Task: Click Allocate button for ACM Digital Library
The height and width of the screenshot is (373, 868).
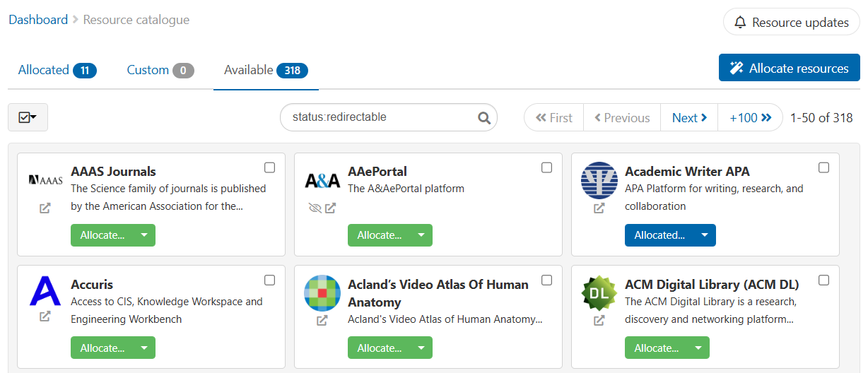Action: [657, 348]
